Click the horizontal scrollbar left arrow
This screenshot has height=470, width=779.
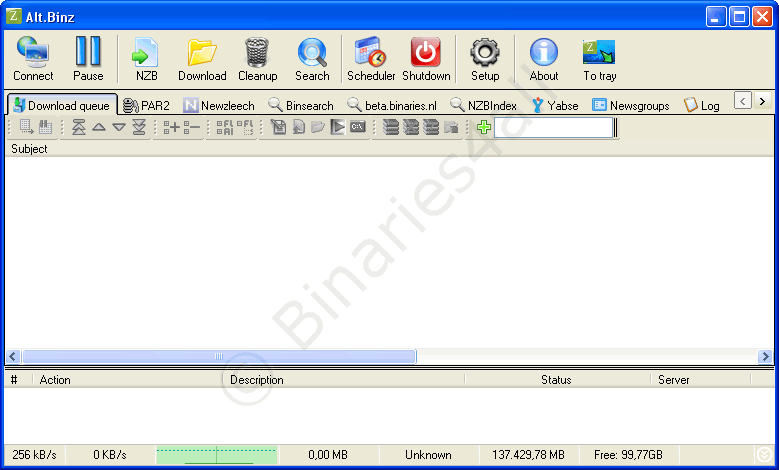[13, 356]
